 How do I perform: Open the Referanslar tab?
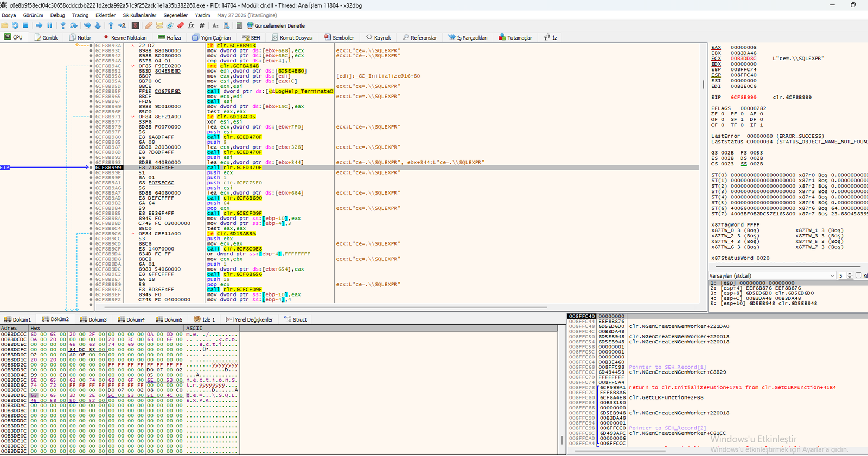coord(419,37)
